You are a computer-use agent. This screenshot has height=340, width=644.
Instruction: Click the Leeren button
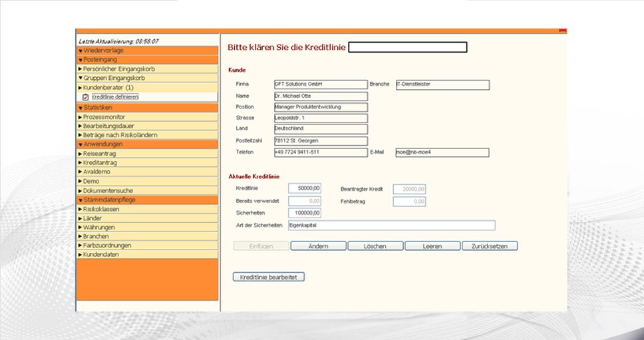(x=432, y=246)
